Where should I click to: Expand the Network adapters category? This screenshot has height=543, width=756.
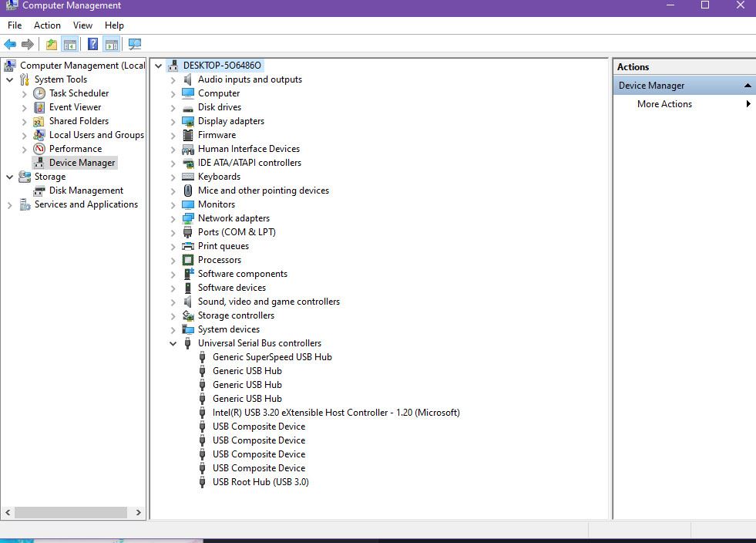(x=173, y=218)
